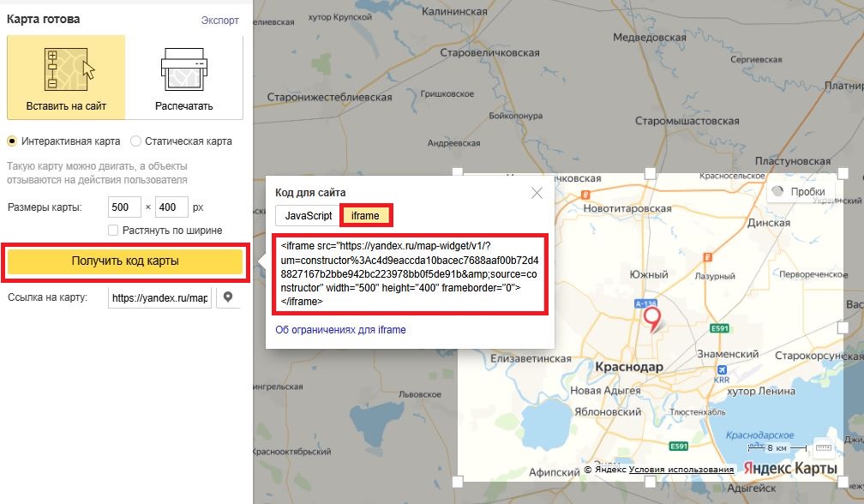The image size is (864, 504).
Task: Enable "Растянуть по ширине" checkbox
Action: (113, 231)
